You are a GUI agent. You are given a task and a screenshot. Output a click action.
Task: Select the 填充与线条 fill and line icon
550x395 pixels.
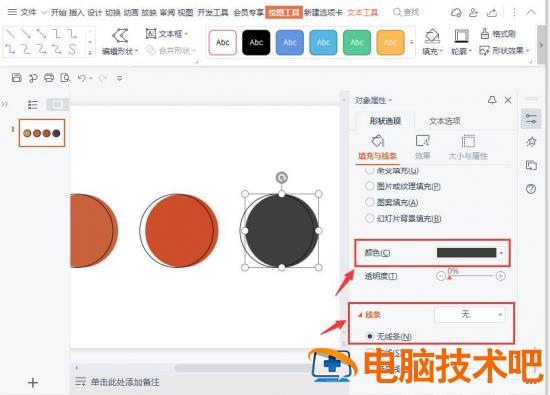click(377, 141)
